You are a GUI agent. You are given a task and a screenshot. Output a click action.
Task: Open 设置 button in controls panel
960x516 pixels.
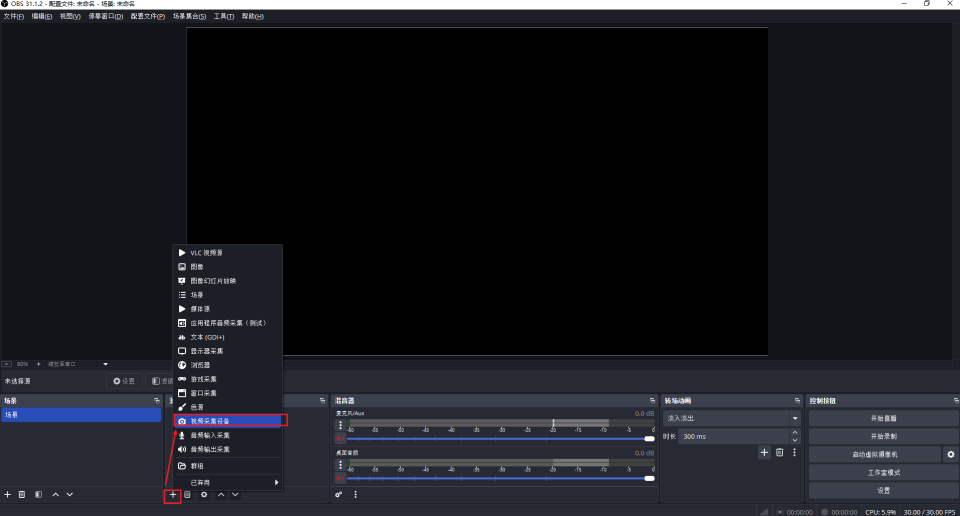click(883, 490)
